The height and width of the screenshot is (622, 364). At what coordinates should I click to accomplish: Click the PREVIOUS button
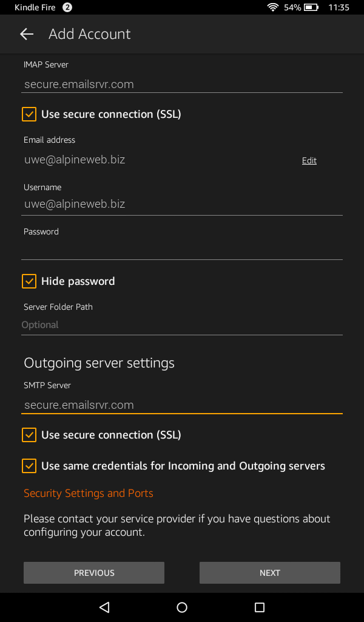point(94,573)
